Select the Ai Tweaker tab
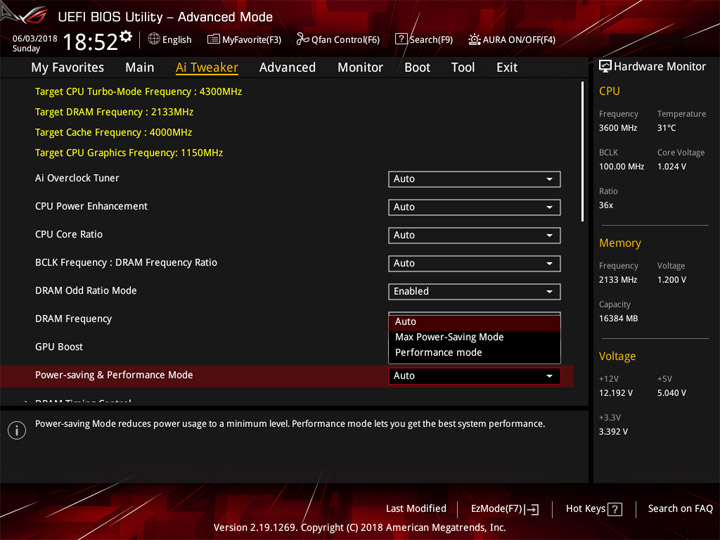The width and height of the screenshot is (720, 540). [x=207, y=68]
